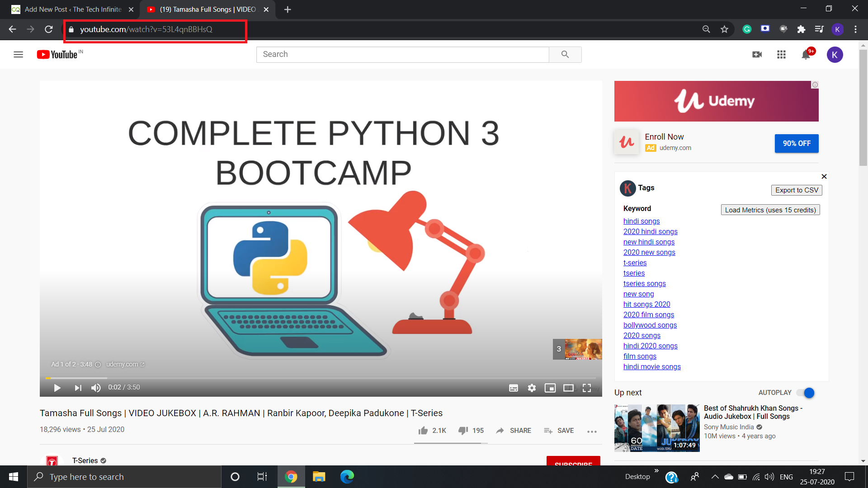Image resolution: width=868 pixels, height=488 pixels.
Task: Bookmark this page with star
Action: (x=725, y=29)
